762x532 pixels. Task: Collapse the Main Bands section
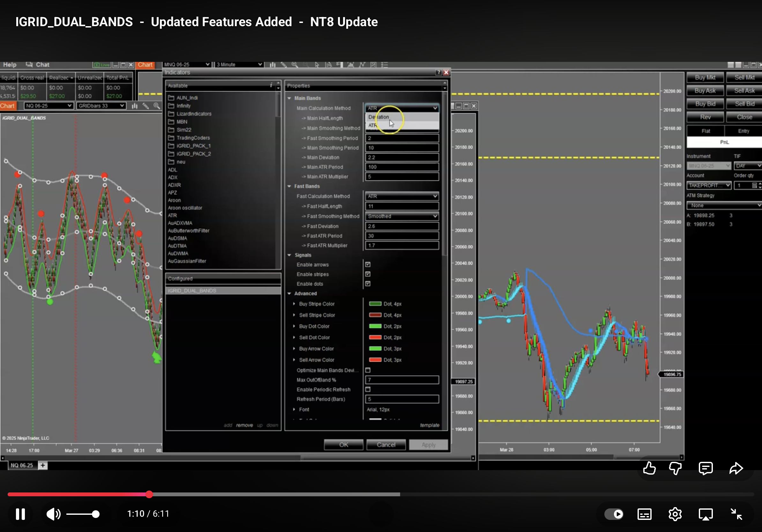pos(289,98)
